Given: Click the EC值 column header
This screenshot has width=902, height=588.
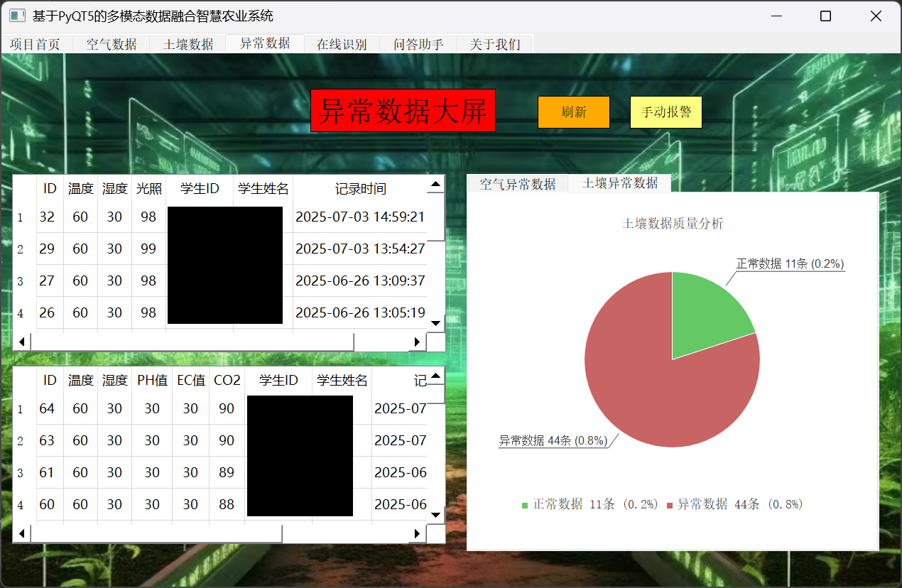Looking at the screenshot, I should coord(190,380).
